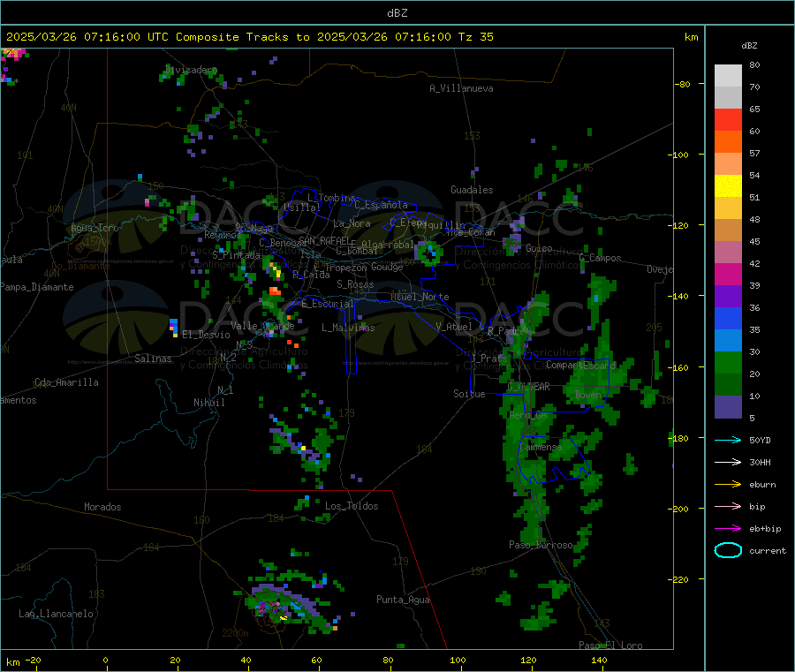
Task: Click the pink bip arrow legend icon
Action: tap(728, 506)
